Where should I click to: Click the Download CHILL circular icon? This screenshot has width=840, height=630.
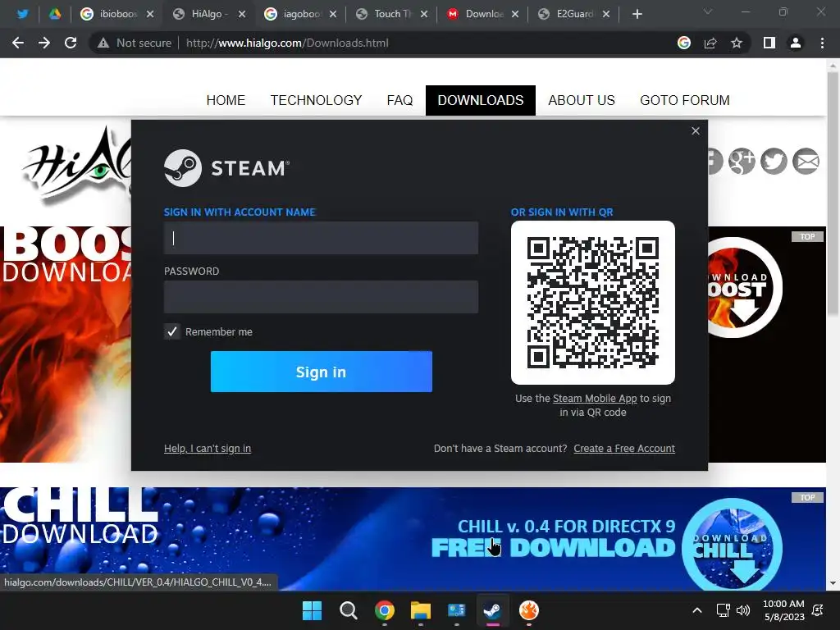pyautogui.click(x=732, y=545)
